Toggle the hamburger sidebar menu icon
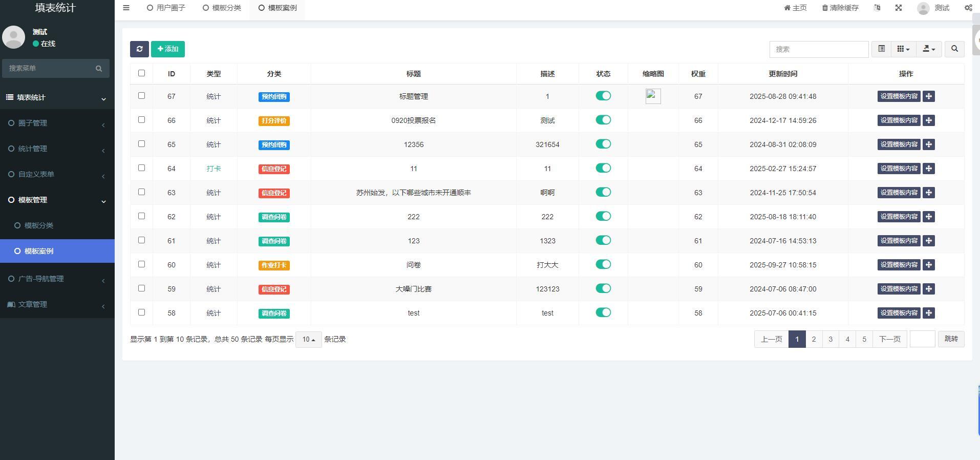The width and height of the screenshot is (980, 460). 126,8
